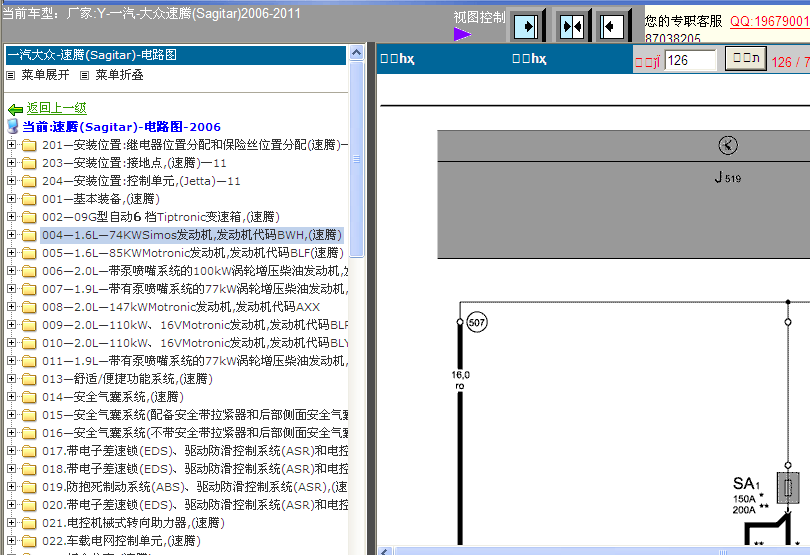This screenshot has width=810, height=555.
Task: Click folder icon for 001—基本装备
Action: 29,199
